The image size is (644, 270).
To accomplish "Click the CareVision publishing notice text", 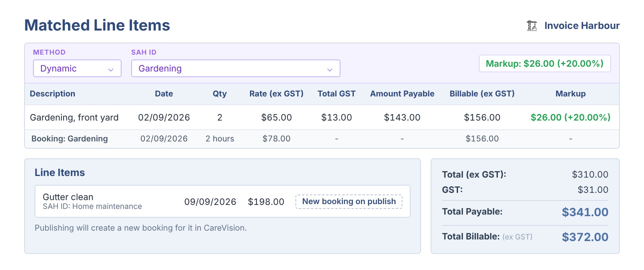I will point(140,228).
